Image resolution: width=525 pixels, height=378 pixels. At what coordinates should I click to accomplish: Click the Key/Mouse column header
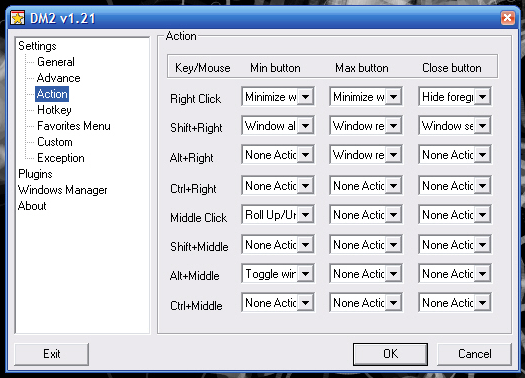203,68
